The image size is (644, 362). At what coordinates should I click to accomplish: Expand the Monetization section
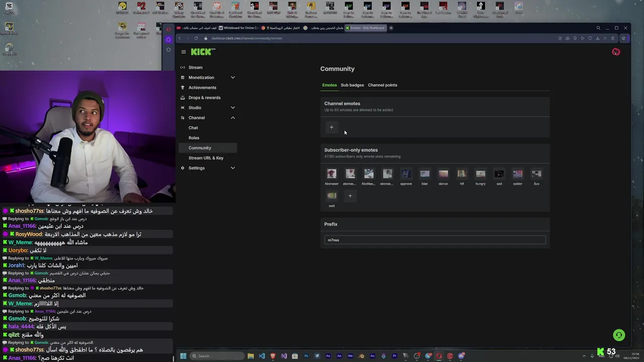point(208,77)
